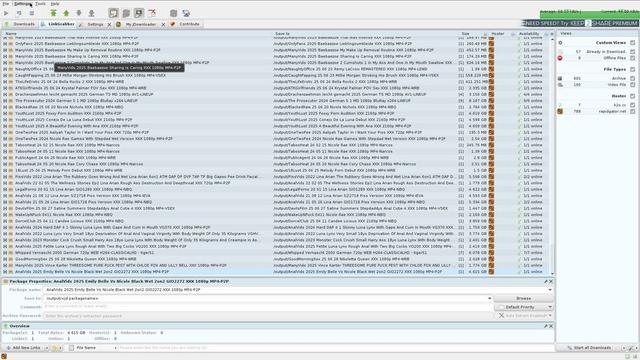640x360 pixels.
Task: Close the Overview panel
Action: 551,326
